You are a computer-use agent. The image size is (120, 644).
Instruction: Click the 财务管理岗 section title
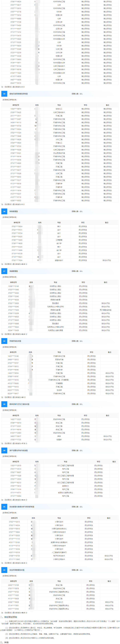pyautogui.click(x=14, y=211)
